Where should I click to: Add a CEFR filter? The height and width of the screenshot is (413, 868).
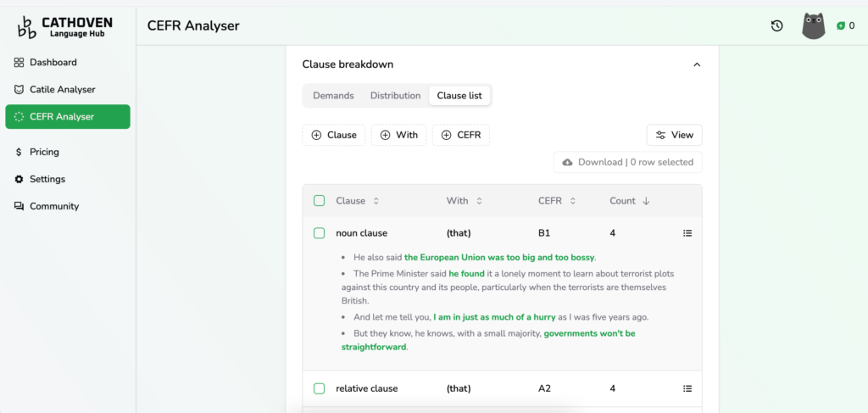(x=460, y=135)
